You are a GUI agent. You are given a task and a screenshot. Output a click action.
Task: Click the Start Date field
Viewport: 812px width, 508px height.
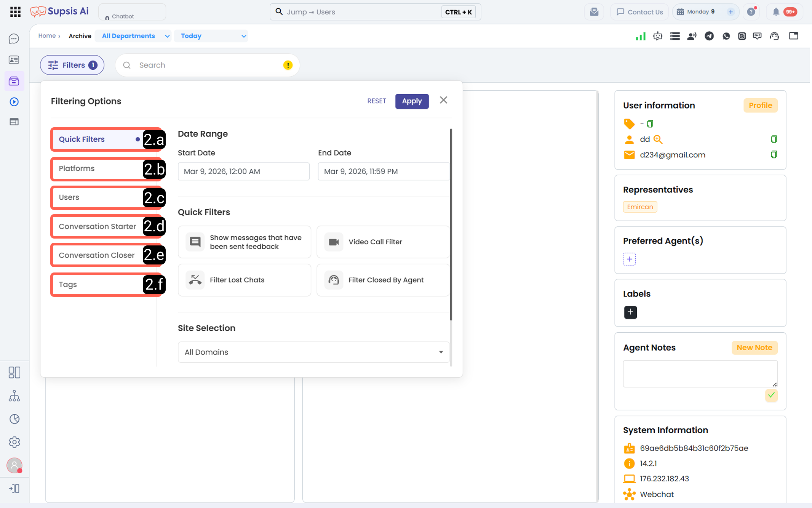click(243, 171)
